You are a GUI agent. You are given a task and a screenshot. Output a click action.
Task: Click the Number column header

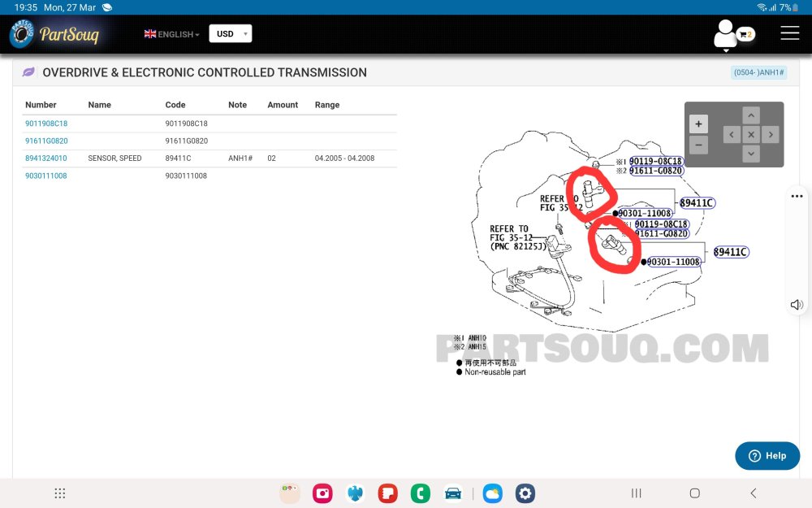point(41,105)
